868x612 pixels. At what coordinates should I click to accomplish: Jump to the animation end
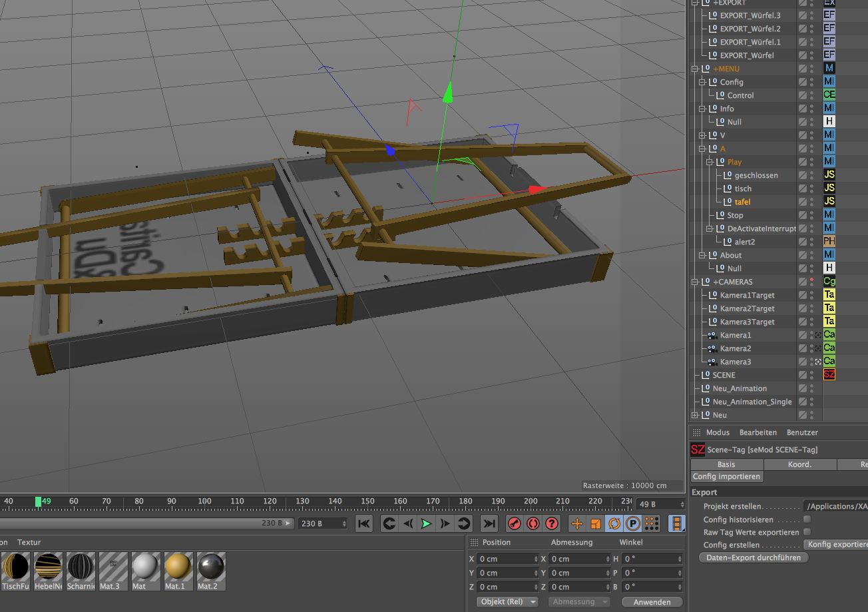click(489, 523)
